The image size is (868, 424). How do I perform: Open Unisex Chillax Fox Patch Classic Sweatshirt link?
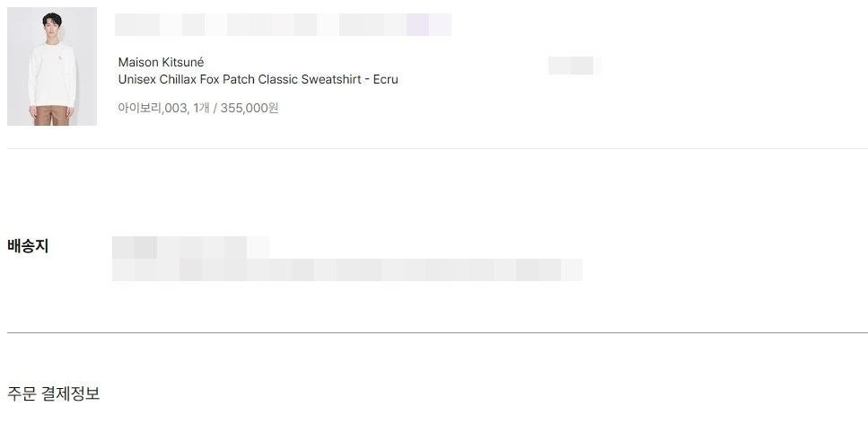click(x=258, y=79)
